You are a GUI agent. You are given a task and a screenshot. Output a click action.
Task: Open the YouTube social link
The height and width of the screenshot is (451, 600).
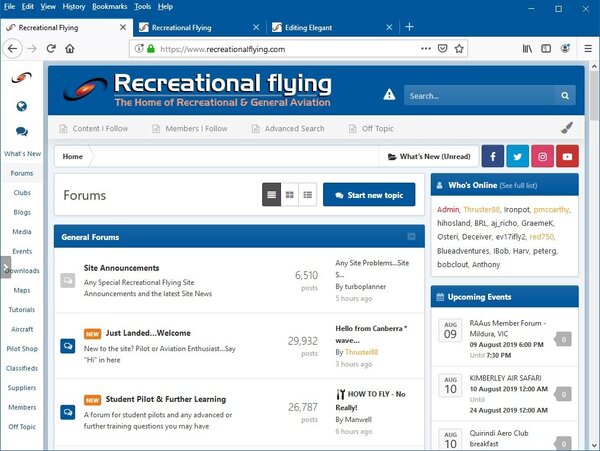(567, 157)
